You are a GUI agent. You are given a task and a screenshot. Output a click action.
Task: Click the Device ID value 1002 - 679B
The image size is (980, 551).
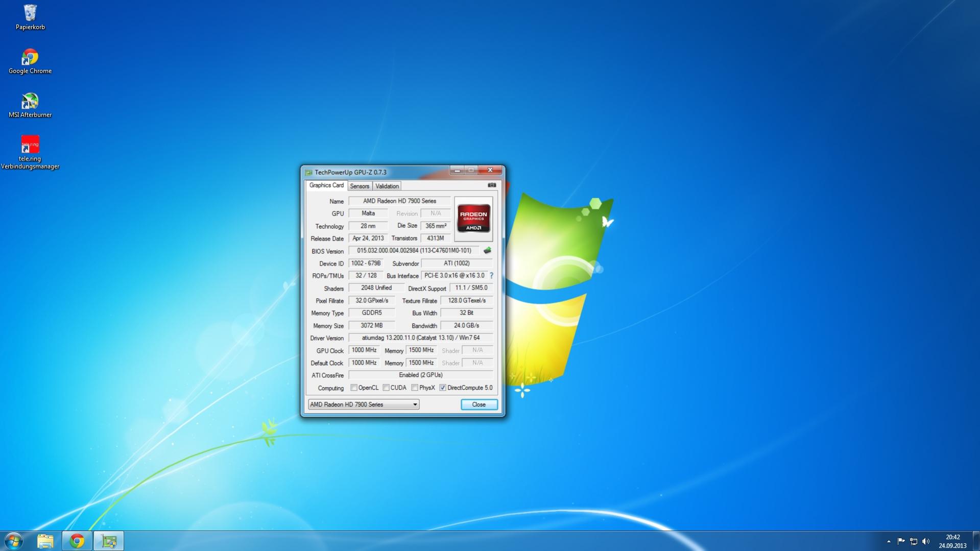[366, 263]
